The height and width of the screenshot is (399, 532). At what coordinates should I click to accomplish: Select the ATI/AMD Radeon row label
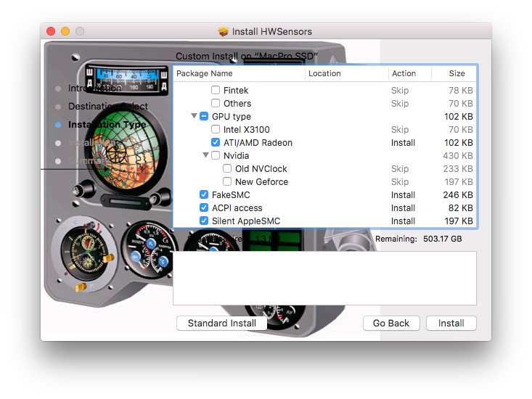coord(258,143)
